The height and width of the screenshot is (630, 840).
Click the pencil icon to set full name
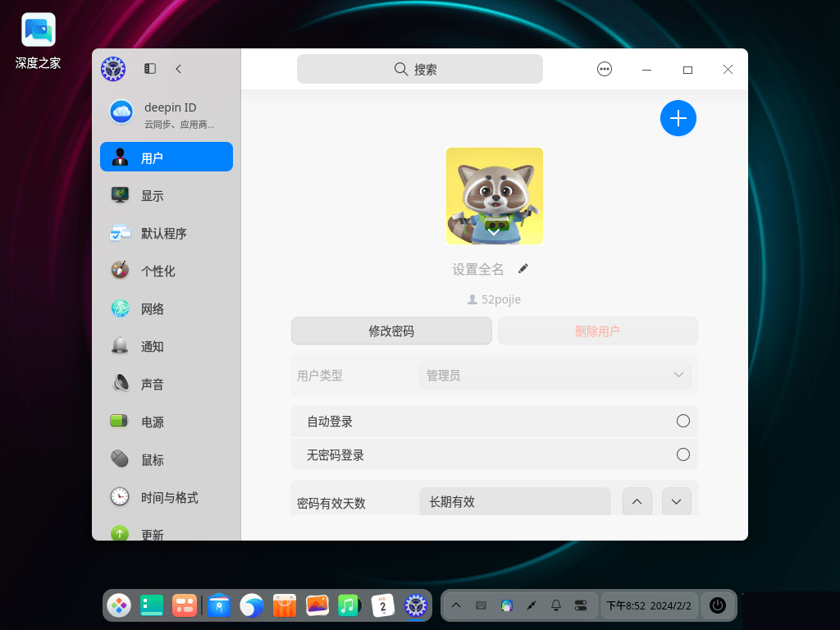(x=523, y=268)
